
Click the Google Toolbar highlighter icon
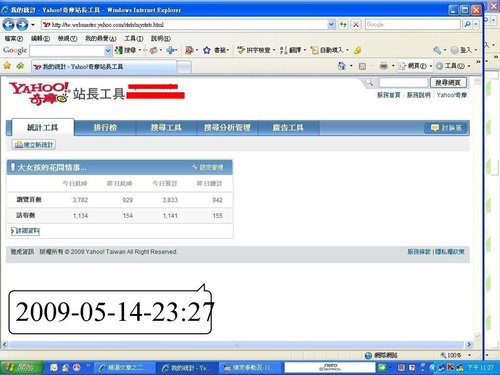pos(357,50)
